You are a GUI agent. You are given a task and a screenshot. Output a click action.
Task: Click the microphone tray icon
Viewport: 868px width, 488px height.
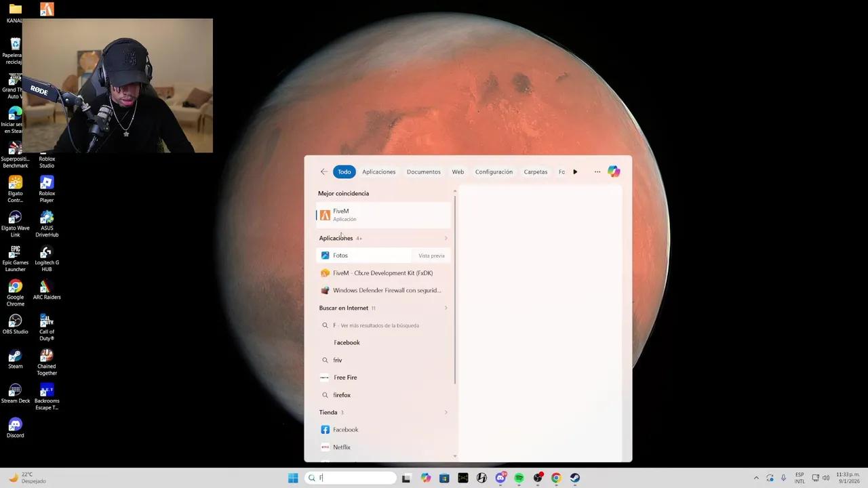point(783,478)
